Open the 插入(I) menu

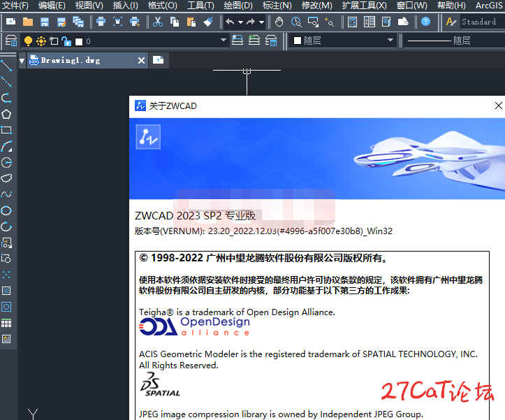pyautogui.click(x=126, y=6)
